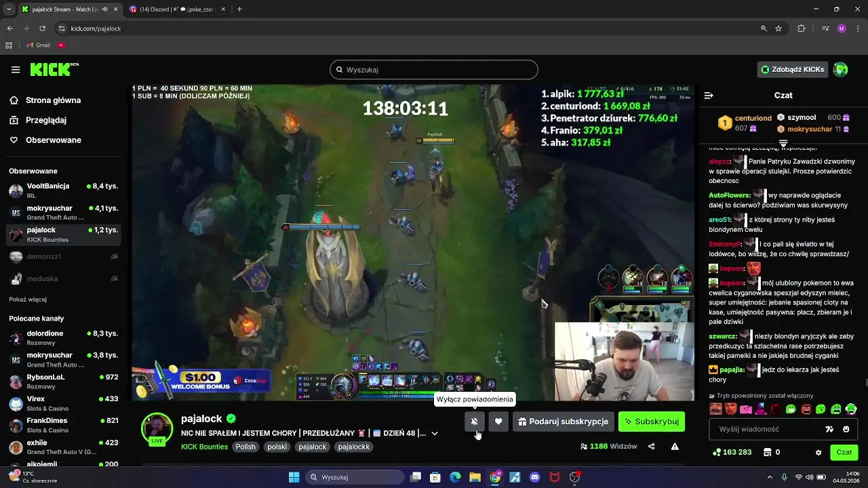Open VooltBanicja channel in sidebar
868x488 pixels.
click(x=64, y=191)
